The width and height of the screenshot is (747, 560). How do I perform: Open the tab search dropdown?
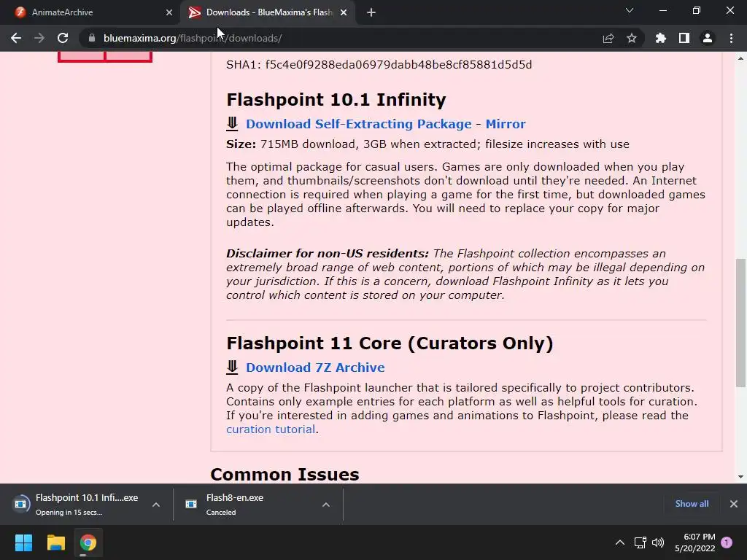[630, 10]
